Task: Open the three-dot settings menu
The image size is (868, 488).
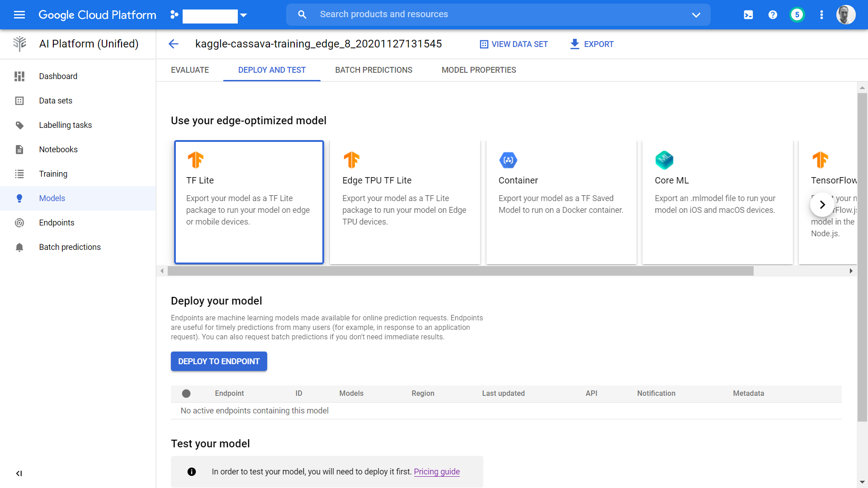Action: [x=821, y=15]
